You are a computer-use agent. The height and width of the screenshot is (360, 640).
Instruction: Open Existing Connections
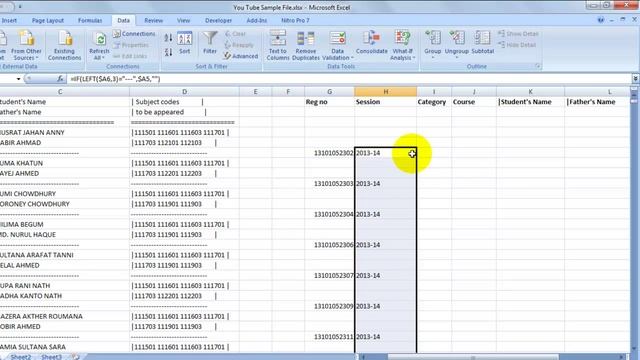(64, 45)
